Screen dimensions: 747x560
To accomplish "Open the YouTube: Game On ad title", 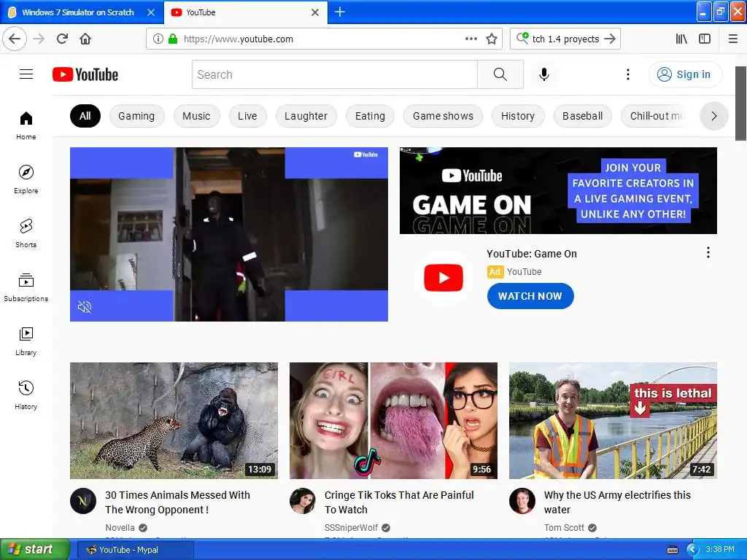I will point(532,254).
